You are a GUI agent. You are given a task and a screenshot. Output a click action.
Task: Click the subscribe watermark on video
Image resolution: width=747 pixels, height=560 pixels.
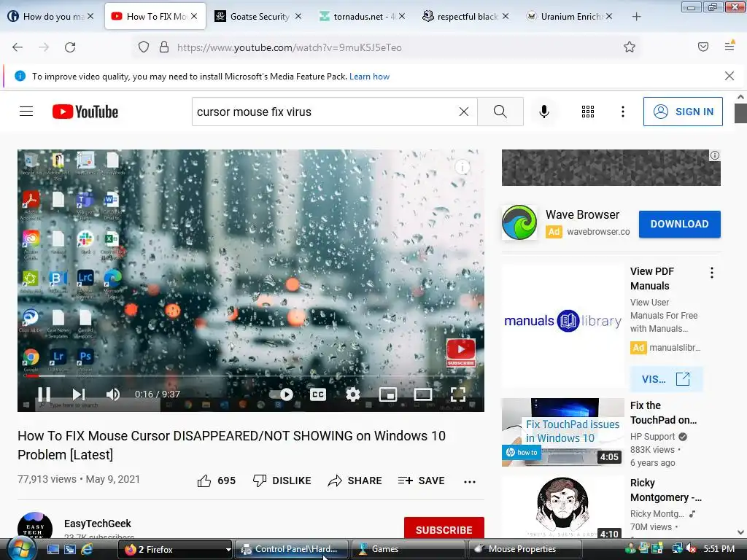tap(461, 353)
